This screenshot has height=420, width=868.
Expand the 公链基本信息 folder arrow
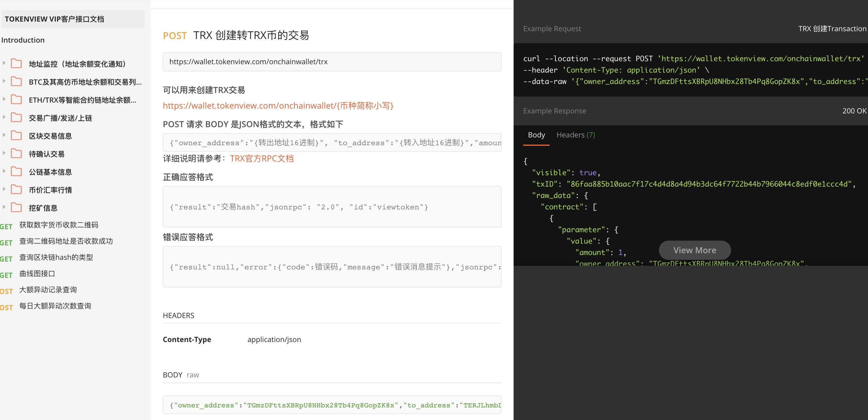(4, 171)
